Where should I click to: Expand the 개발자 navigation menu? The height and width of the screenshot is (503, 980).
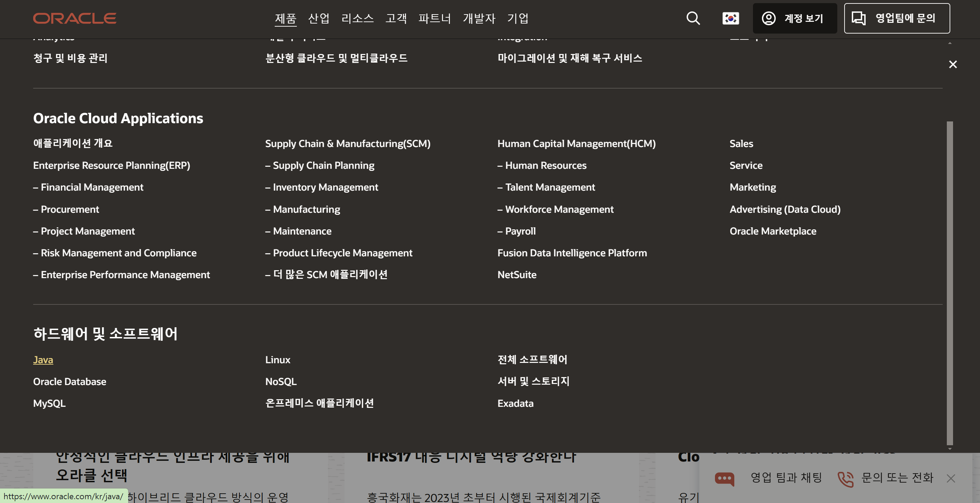pyautogui.click(x=479, y=18)
